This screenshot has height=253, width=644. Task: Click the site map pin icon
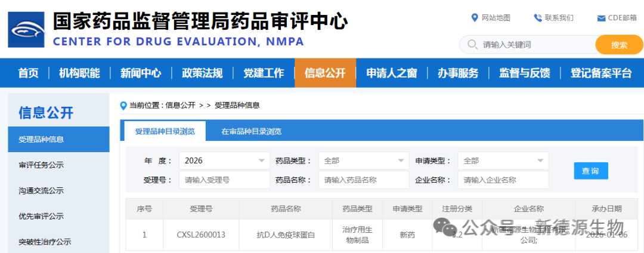(475, 18)
